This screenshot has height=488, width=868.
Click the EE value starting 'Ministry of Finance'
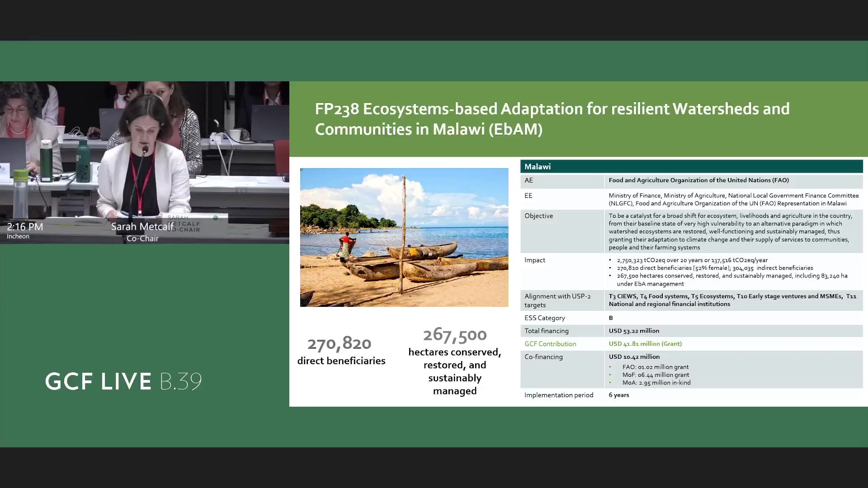(734, 199)
